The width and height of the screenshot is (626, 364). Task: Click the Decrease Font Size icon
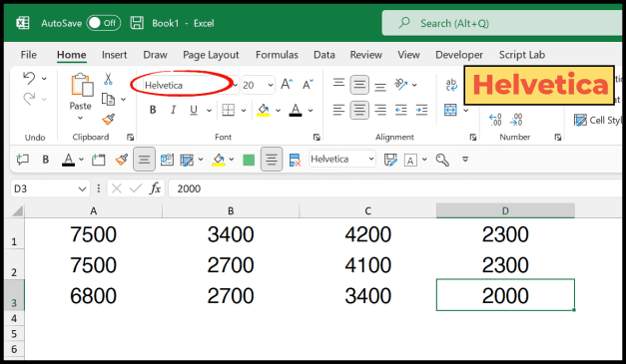pos(308,84)
